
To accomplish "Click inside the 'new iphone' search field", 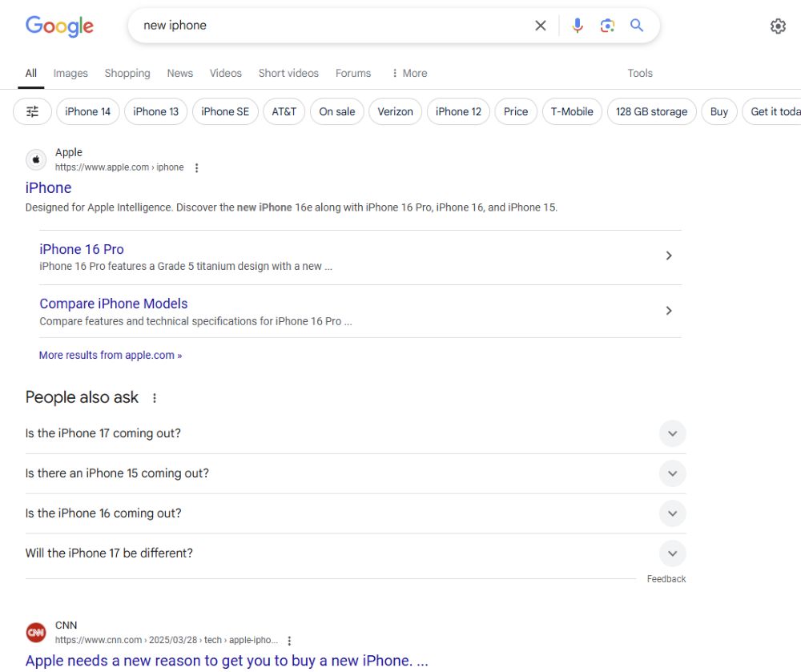I will (332, 26).
